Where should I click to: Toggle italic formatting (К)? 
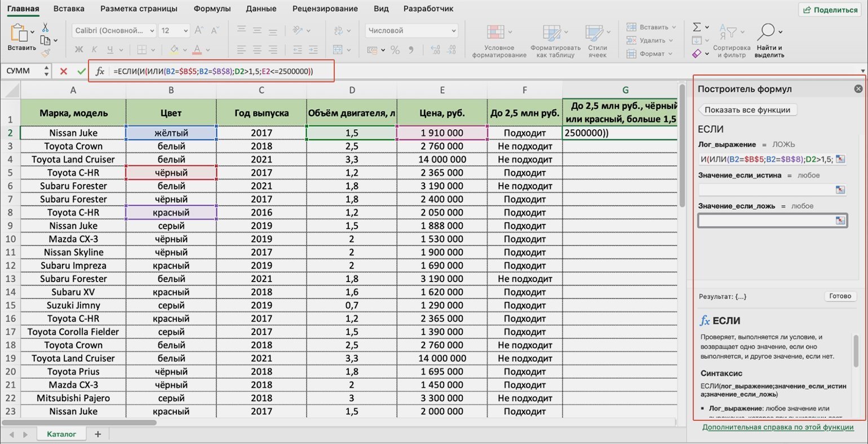(94, 50)
